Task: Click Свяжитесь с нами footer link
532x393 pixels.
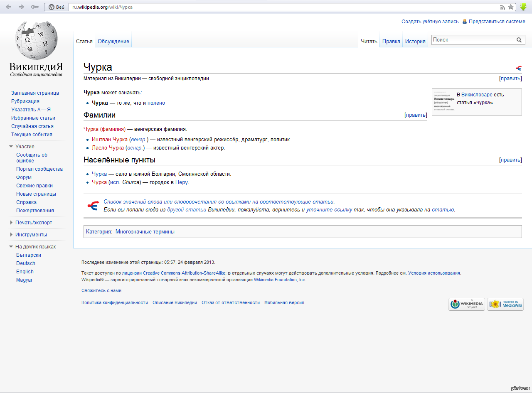Action: [101, 291]
